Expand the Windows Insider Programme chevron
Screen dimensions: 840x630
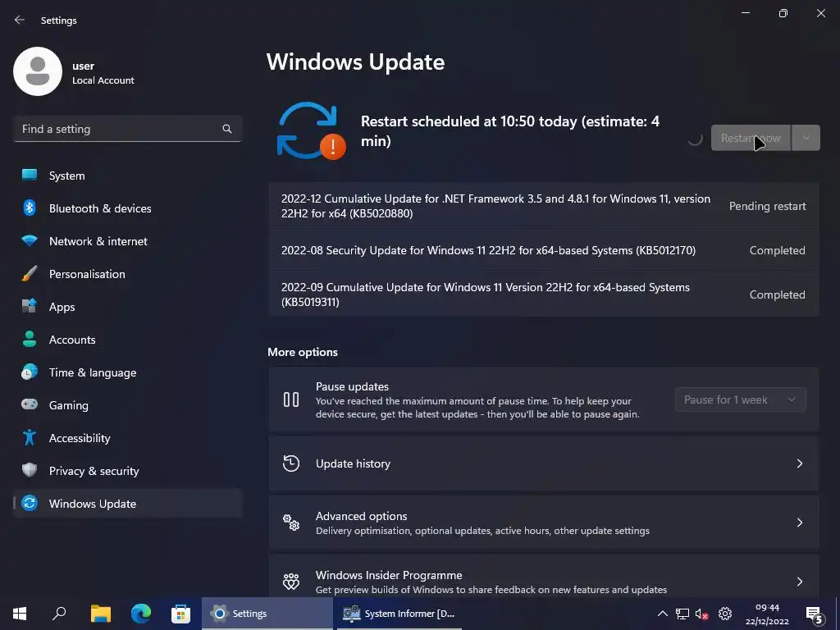[799, 582]
